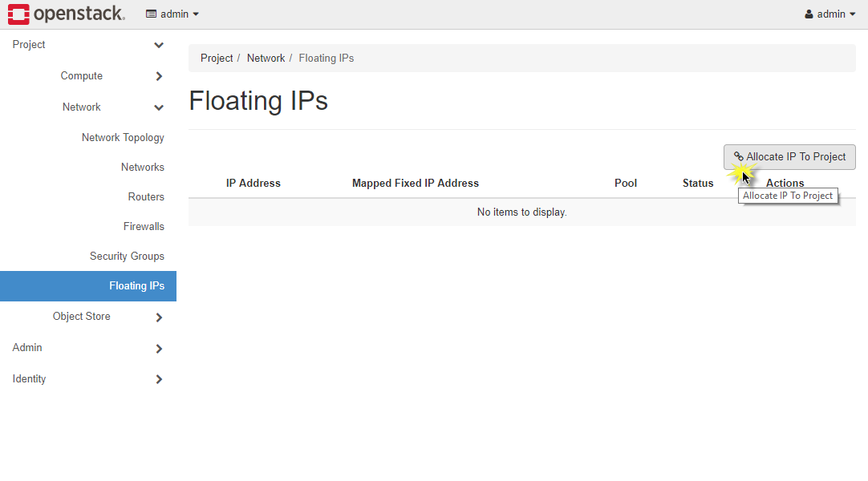Expand the Identity section
This screenshot has width=868, height=481.
tap(158, 379)
